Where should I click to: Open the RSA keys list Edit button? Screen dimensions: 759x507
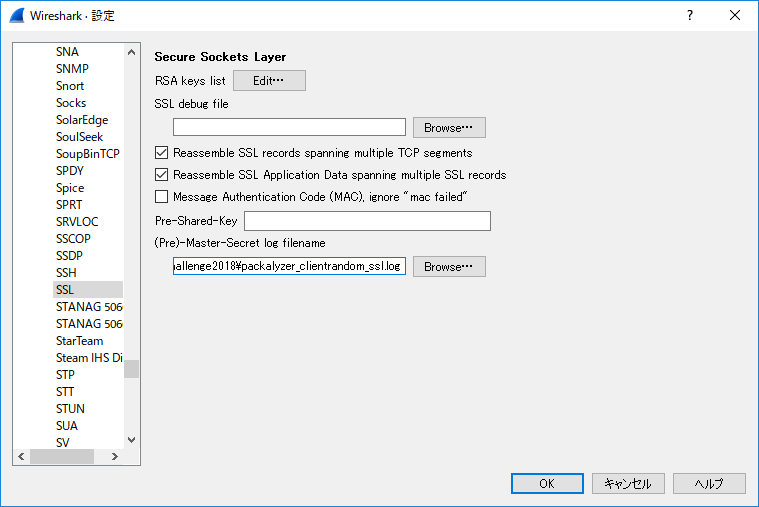(269, 80)
